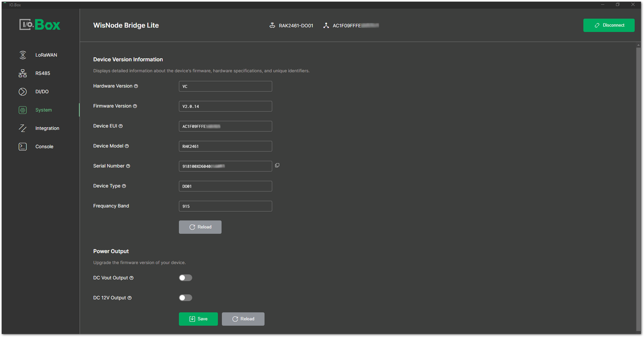Reload the Device Version Information

point(200,227)
